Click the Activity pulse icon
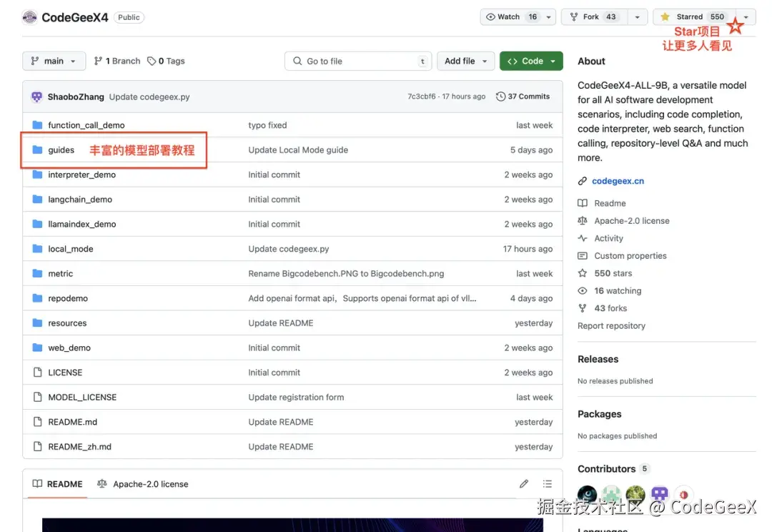 click(x=583, y=238)
